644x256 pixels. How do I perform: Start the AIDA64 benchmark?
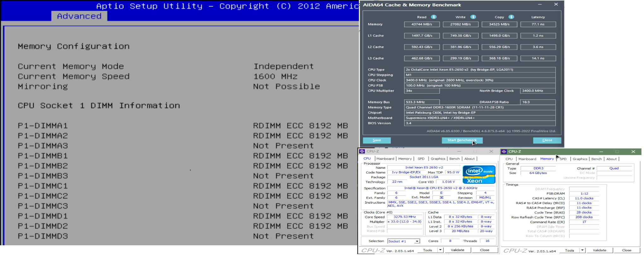(x=462, y=140)
